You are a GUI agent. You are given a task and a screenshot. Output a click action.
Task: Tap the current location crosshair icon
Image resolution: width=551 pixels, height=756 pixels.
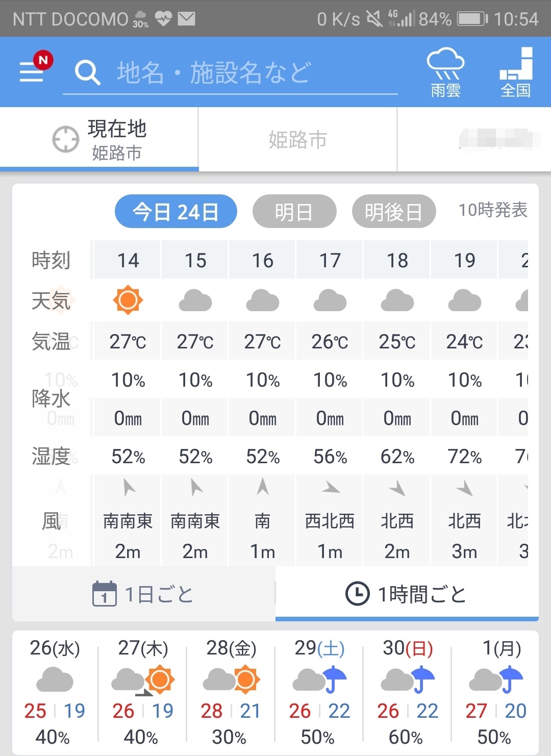coord(66,139)
